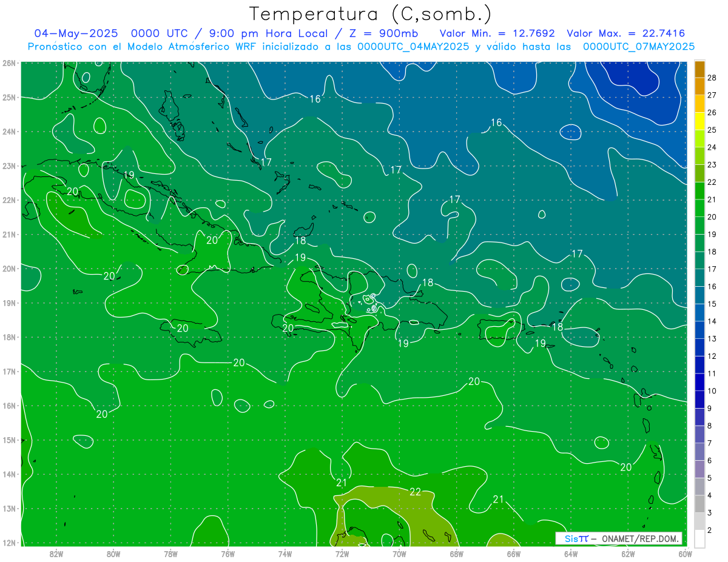Screen dimensions: 728x562
Task: Click the 80W longitude axis label
Action: pyautogui.click(x=113, y=554)
